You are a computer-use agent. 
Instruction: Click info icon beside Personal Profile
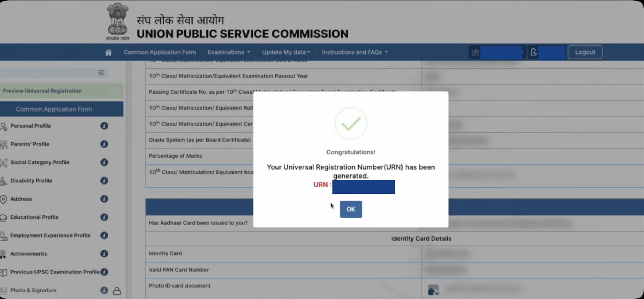coord(104,126)
